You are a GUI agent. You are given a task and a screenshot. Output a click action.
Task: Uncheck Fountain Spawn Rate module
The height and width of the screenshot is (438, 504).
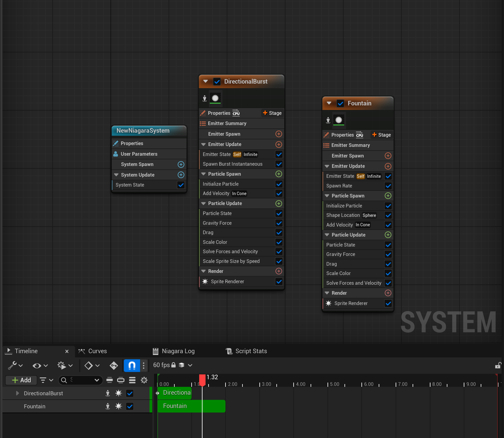(x=388, y=186)
